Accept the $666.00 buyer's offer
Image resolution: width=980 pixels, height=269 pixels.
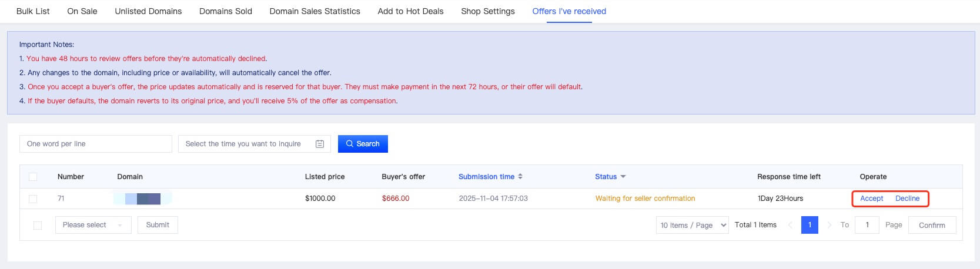coord(871,199)
